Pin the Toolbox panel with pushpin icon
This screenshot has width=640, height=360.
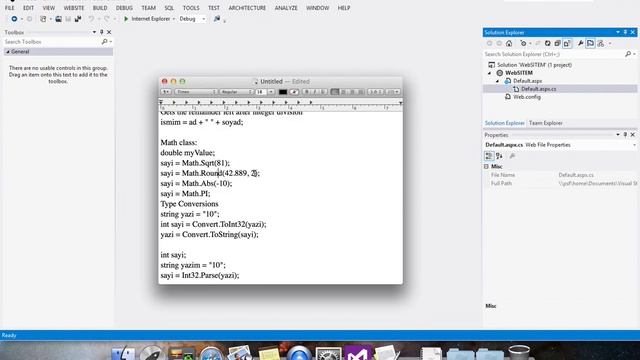click(x=102, y=32)
